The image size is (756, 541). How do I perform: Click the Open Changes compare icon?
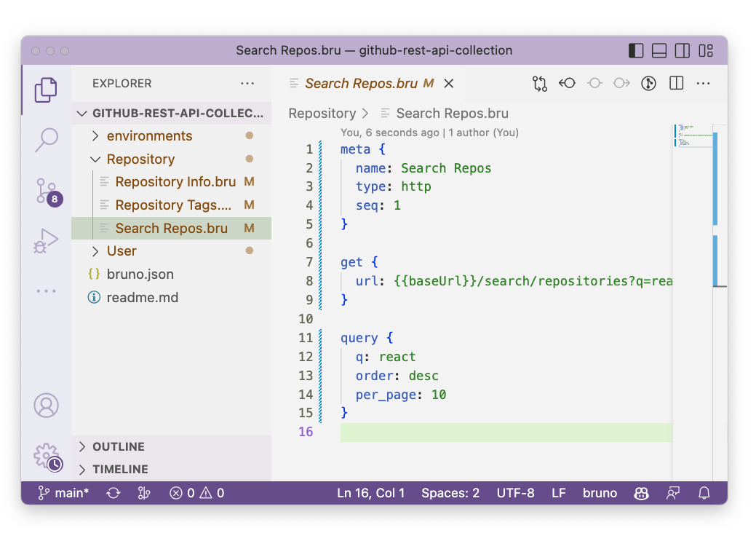click(539, 84)
